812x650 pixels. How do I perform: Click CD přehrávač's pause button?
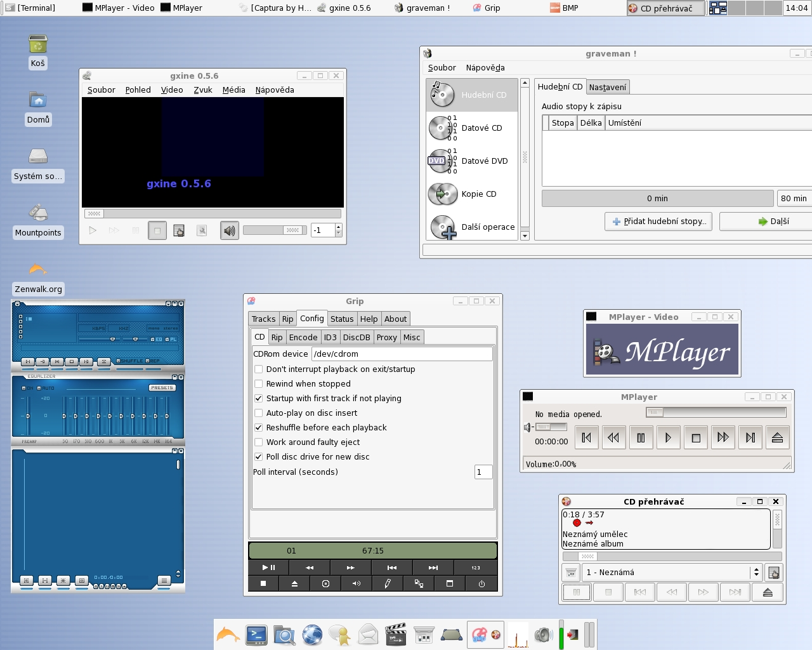coord(577,592)
